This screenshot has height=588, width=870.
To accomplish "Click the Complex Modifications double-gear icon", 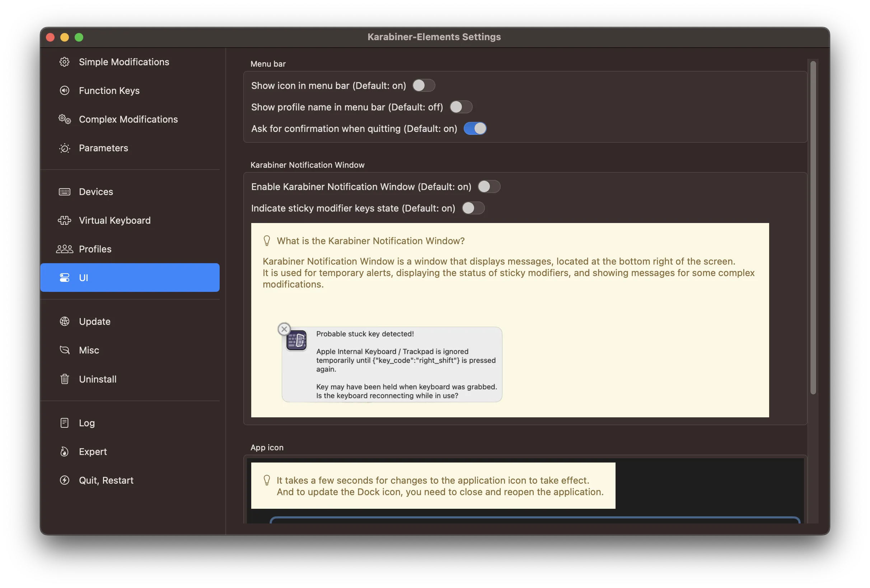I will 64,119.
